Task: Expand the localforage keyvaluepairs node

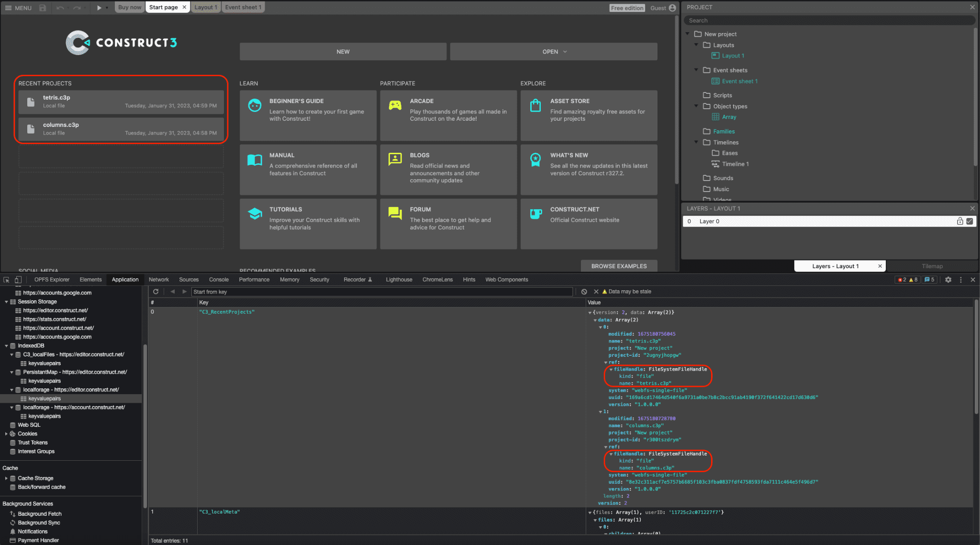Action: click(x=44, y=398)
